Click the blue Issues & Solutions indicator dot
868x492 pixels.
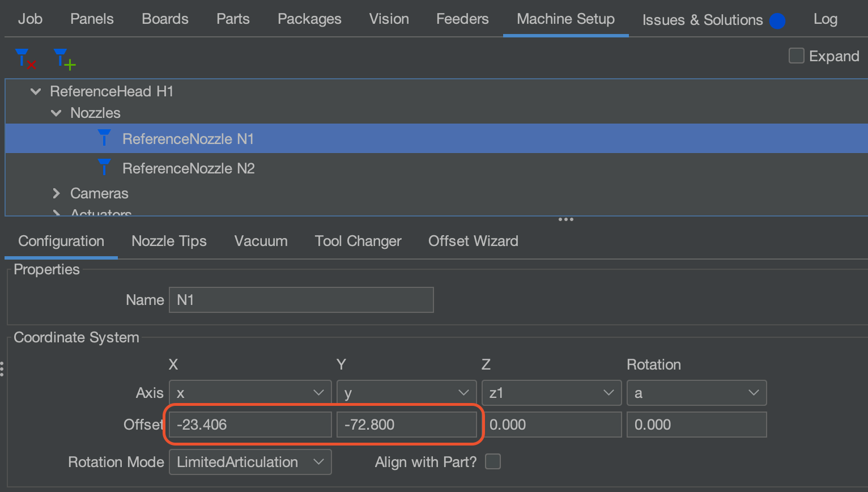[x=777, y=21]
